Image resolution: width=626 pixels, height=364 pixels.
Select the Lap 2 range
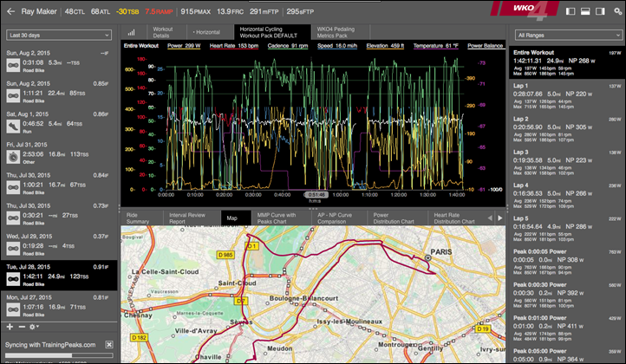pos(567,129)
